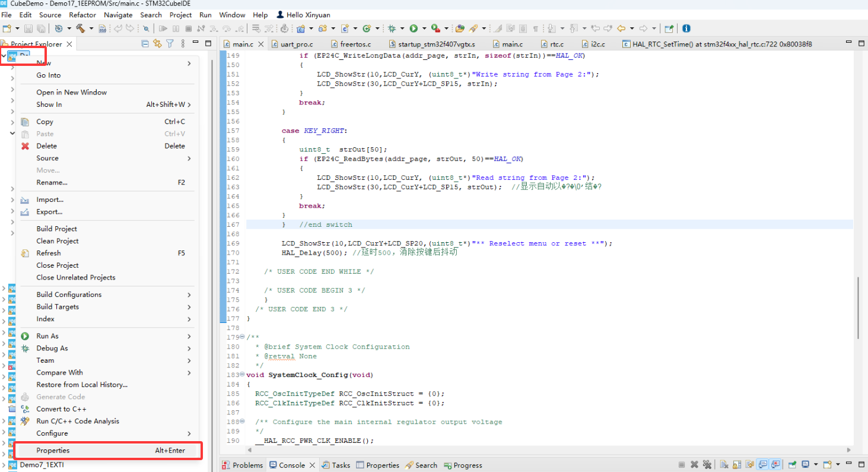
Task: Open the Refactor menu in menu bar
Action: point(82,15)
